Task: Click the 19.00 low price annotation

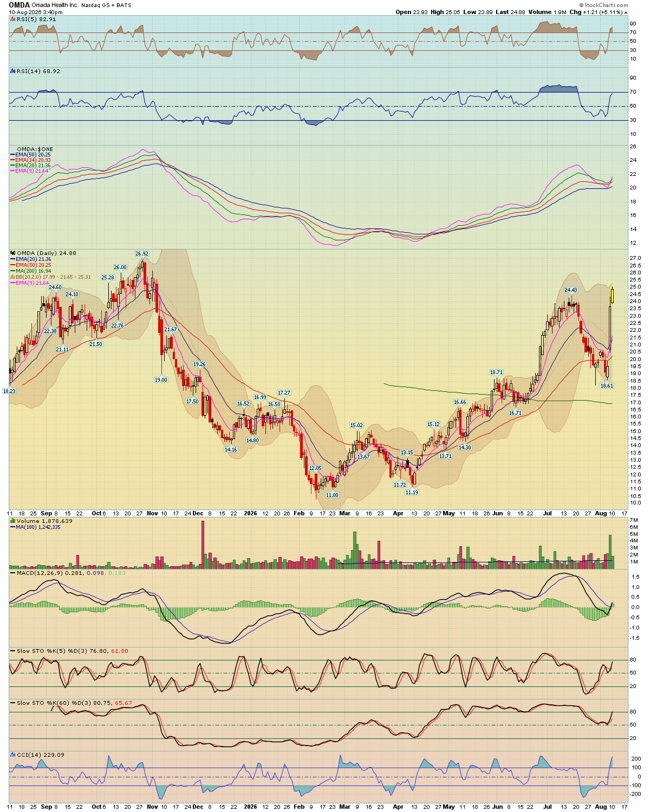Action: [161, 379]
